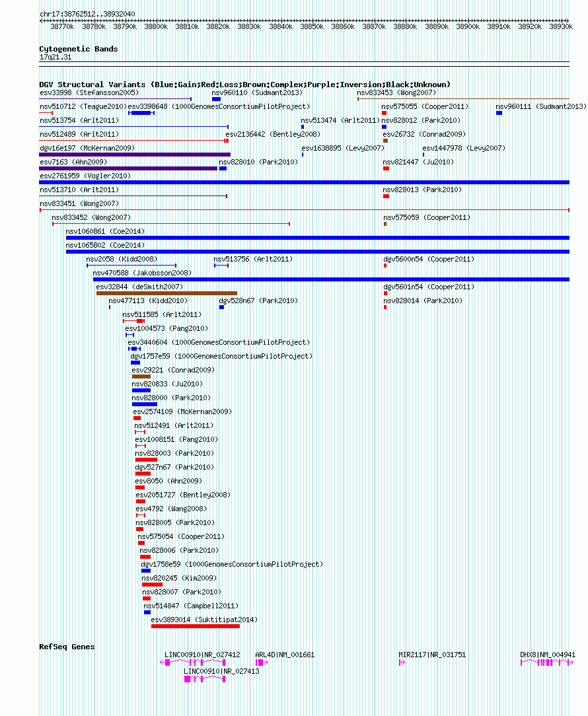
Task: Click nsv820245 (Kim2009) label
Action: (179, 578)
